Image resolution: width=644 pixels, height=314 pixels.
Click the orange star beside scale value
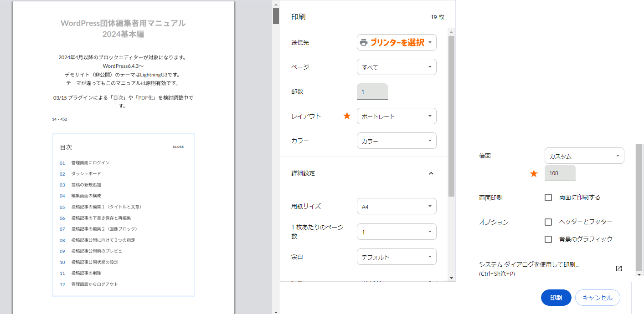pyautogui.click(x=534, y=173)
